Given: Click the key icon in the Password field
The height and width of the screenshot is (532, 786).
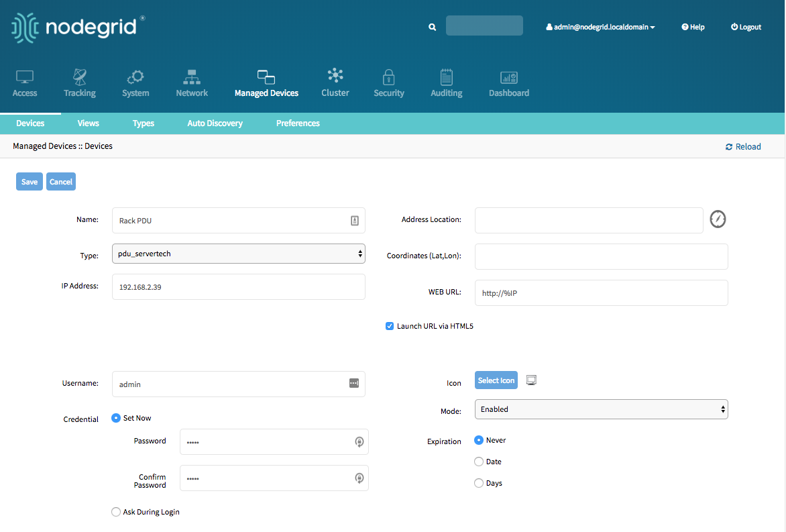Looking at the screenshot, I should [x=359, y=441].
